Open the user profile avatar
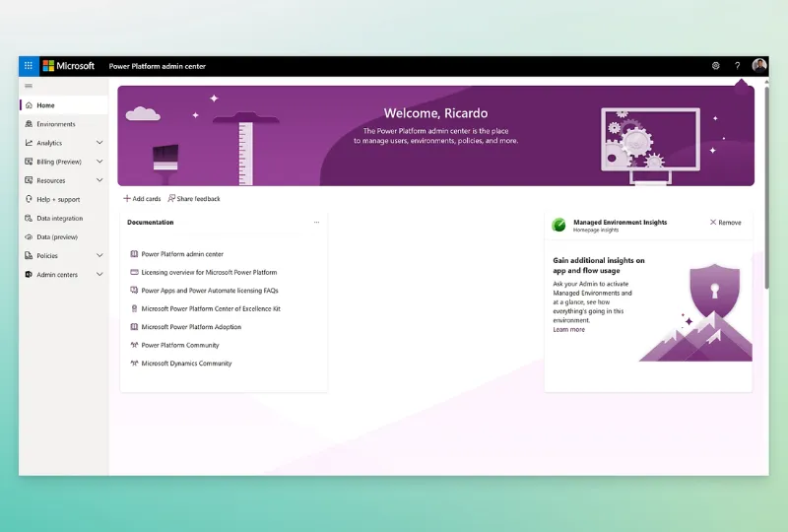Image resolution: width=788 pixels, height=532 pixels. [758, 66]
